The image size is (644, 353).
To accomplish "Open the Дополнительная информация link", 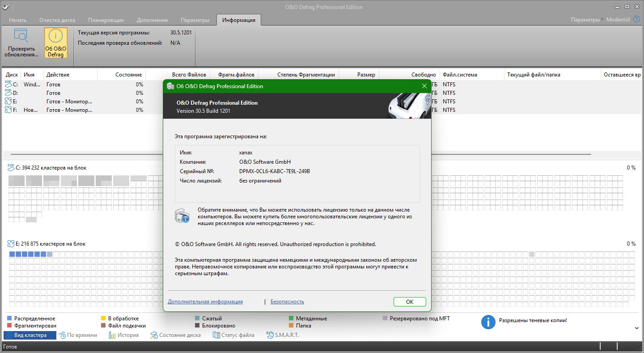I will point(205,302).
